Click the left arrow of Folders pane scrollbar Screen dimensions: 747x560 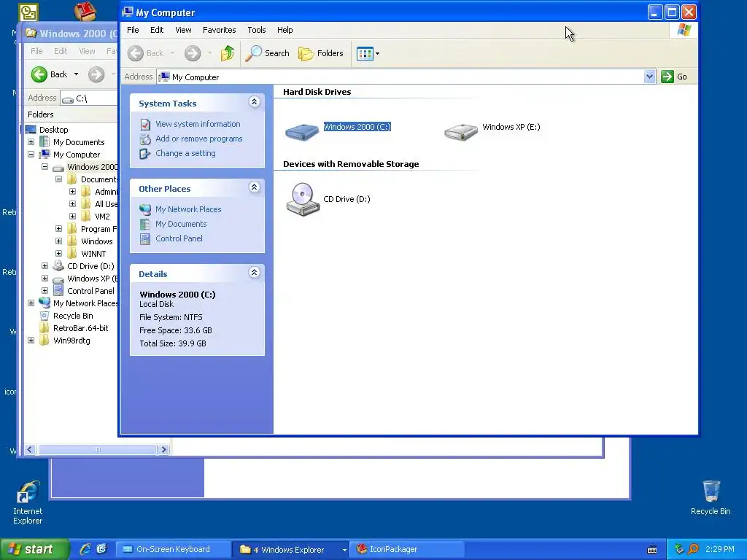pyautogui.click(x=30, y=449)
